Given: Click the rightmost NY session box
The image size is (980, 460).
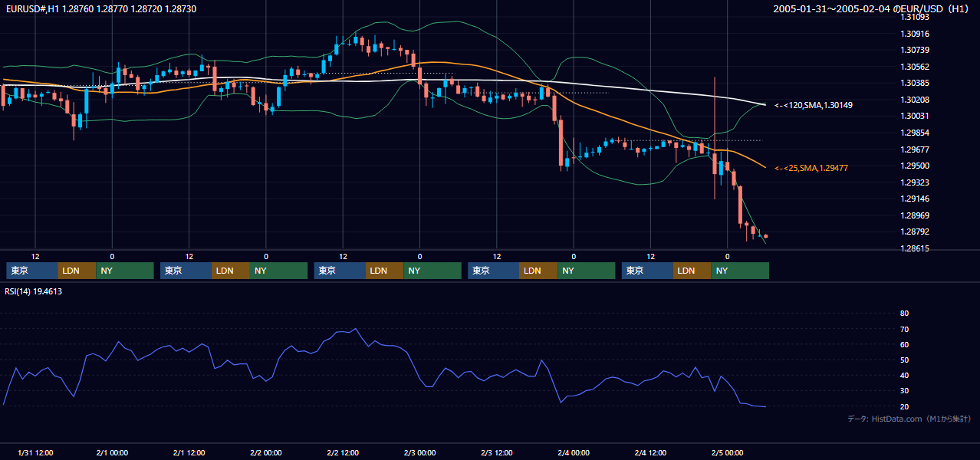Looking at the screenshot, I should (x=740, y=271).
